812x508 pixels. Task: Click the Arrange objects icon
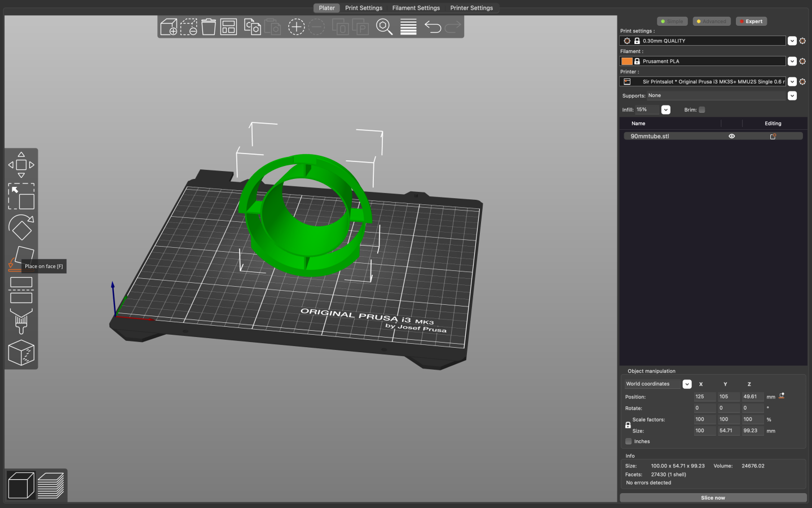(x=228, y=27)
